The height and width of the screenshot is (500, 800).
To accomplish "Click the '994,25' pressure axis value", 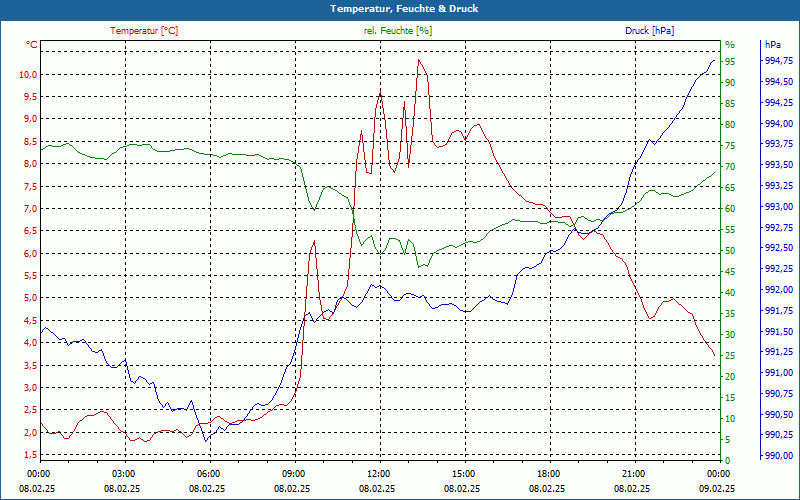I will pos(779,103).
